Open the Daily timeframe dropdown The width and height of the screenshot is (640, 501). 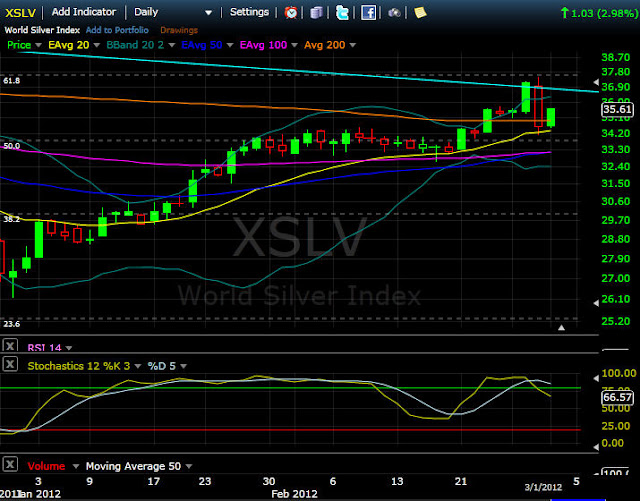click(208, 13)
